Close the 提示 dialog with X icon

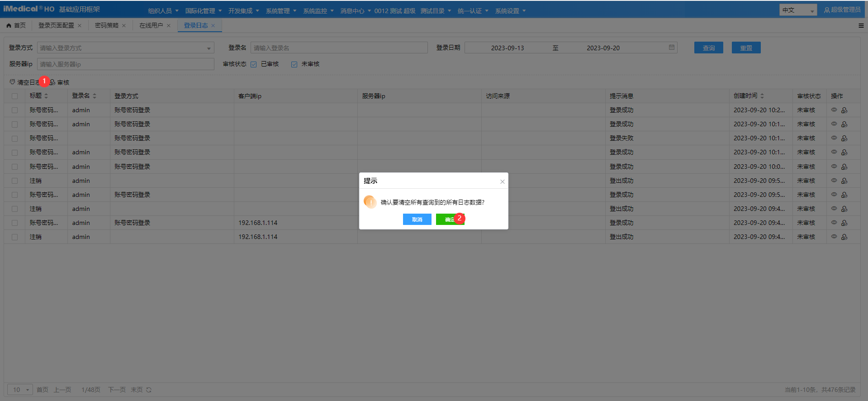point(502,181)
